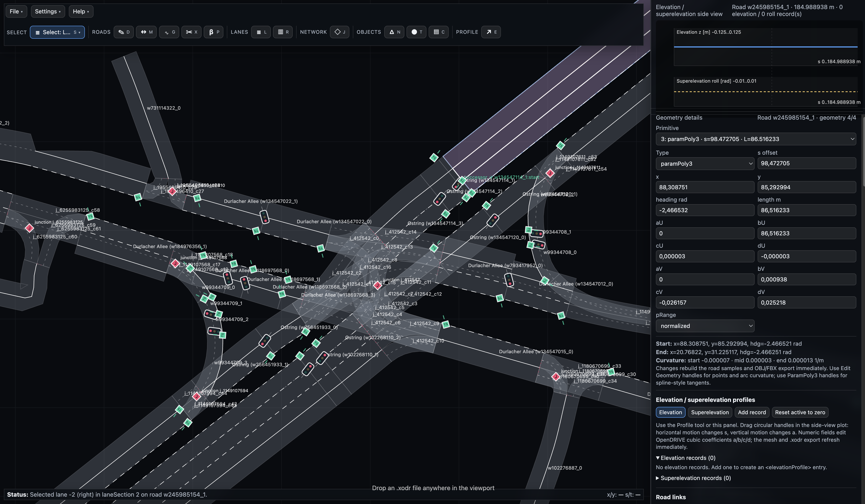The height and width of the screenshot is (504, 865).
Task: Select the Move road tool (M)
Action: coord(146,32)
